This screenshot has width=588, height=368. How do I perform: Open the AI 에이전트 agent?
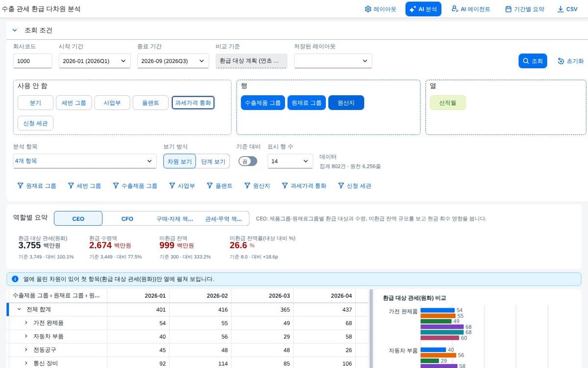[x=470, y=9]
